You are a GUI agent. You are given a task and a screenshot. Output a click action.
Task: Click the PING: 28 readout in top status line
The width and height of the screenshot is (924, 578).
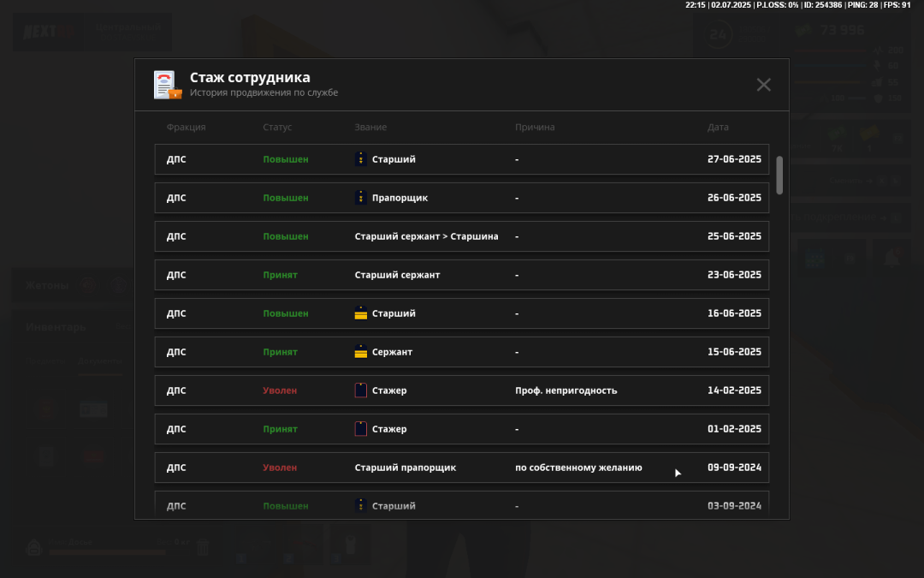[x=862, y=5]
